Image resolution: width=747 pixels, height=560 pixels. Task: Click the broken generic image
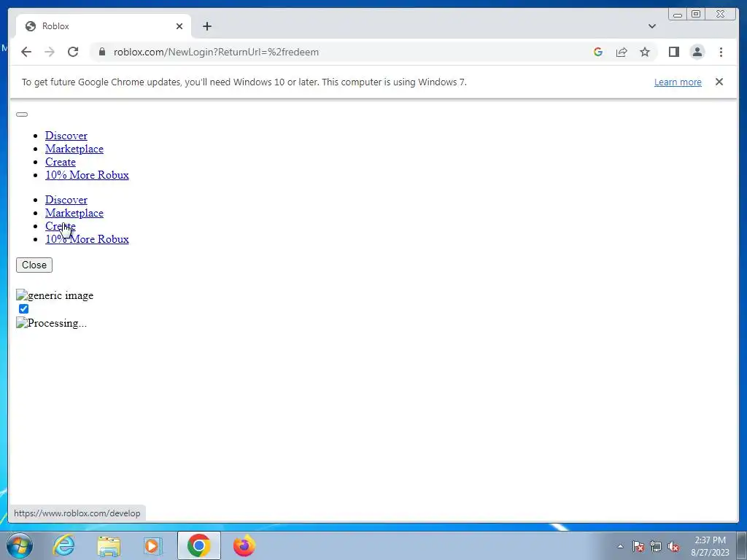[x=55, y=296]
